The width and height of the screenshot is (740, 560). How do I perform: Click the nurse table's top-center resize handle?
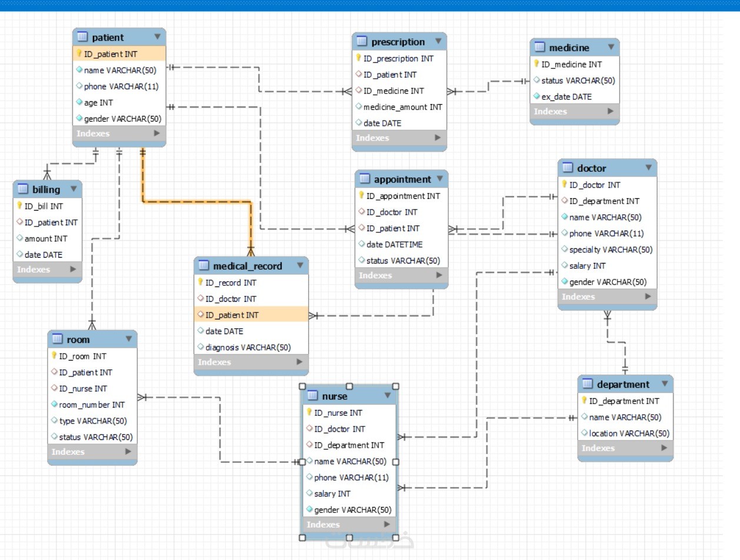349,386
